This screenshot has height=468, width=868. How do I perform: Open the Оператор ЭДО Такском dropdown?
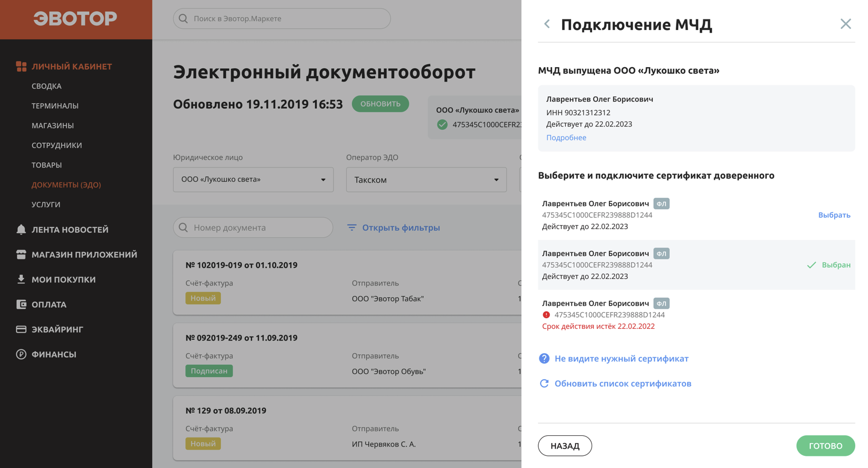coord(426,180)
